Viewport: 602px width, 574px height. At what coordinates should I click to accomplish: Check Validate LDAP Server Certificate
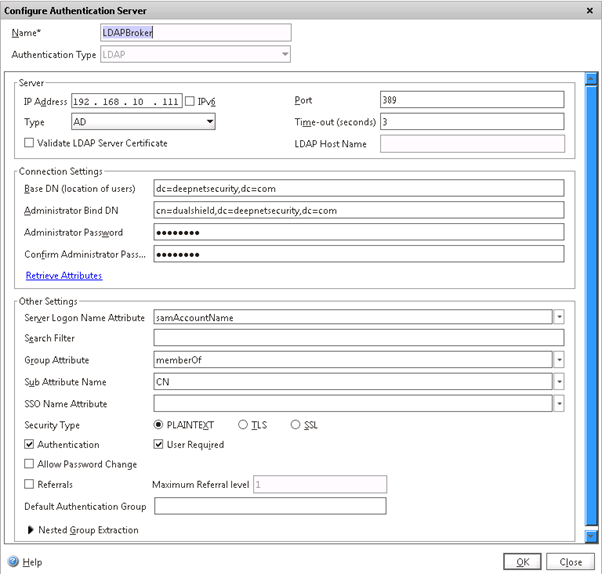29,143
